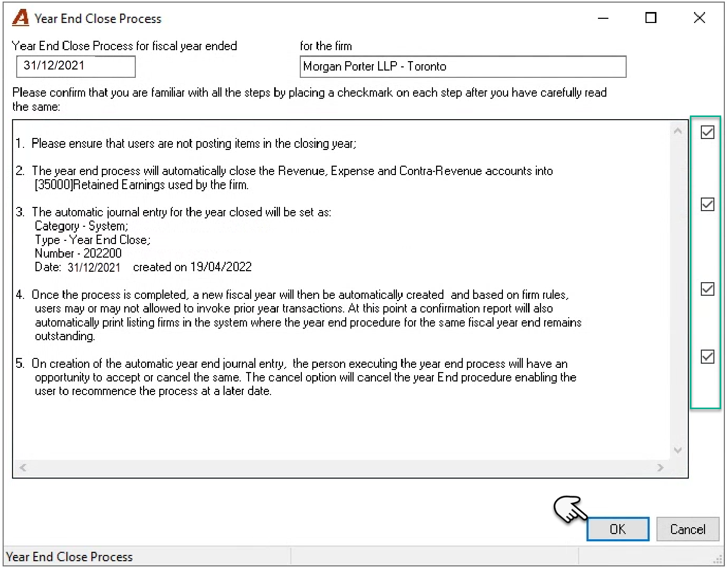Screen dimensions: 728x568
Task: Click the "Number - 202200" line
Action: tap(78, 253)
